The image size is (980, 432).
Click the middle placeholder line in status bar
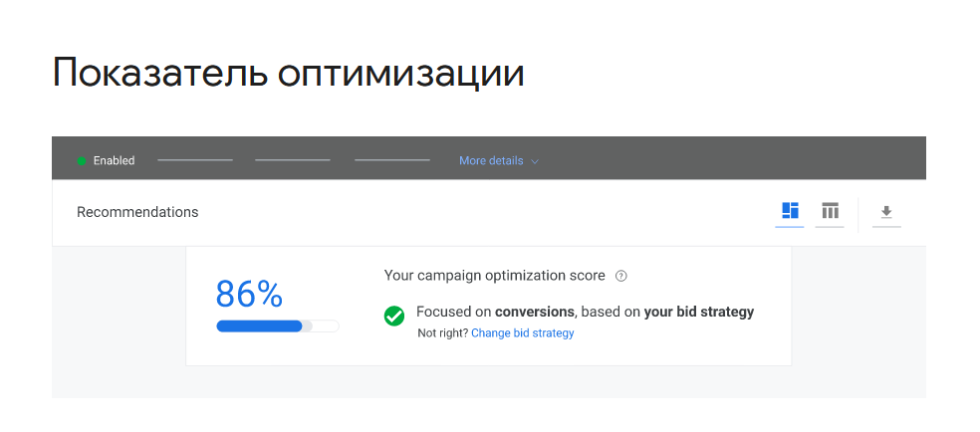[x=293, y=160]
